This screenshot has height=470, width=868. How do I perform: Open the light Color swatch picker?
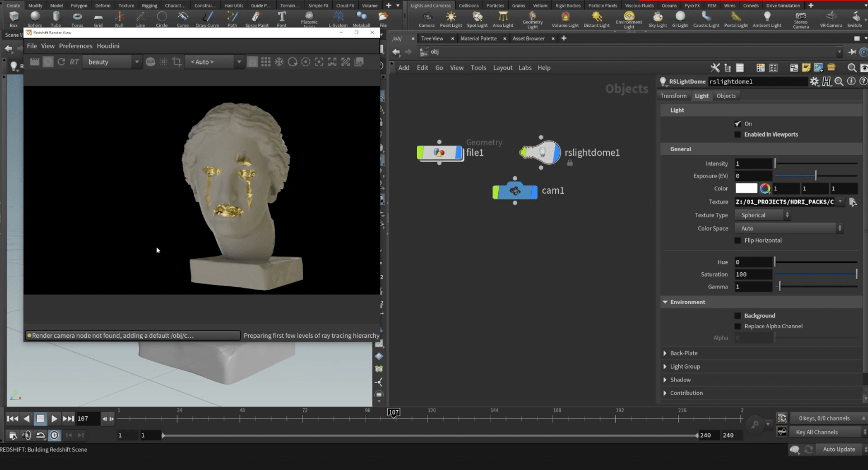coord(764,188)
